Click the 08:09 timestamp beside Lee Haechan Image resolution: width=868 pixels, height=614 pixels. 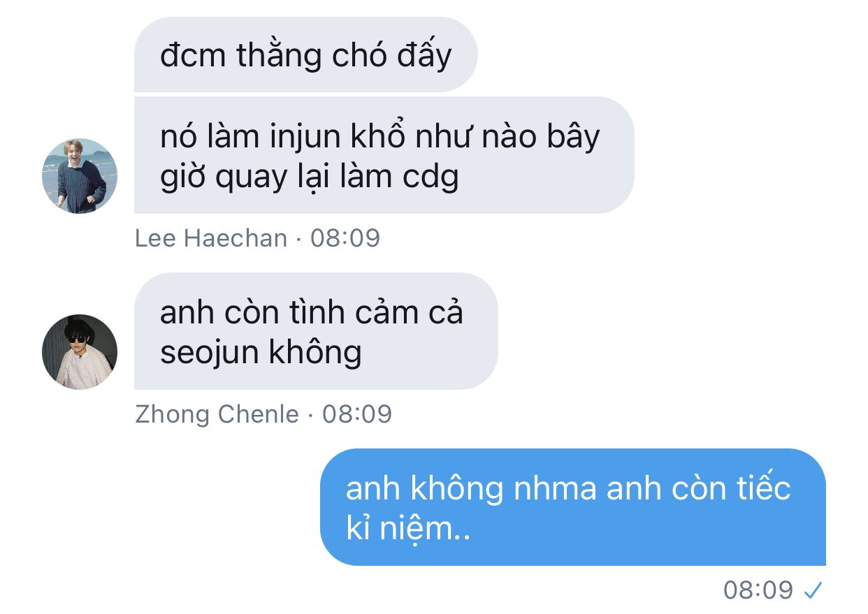click(x=345, y=238)
